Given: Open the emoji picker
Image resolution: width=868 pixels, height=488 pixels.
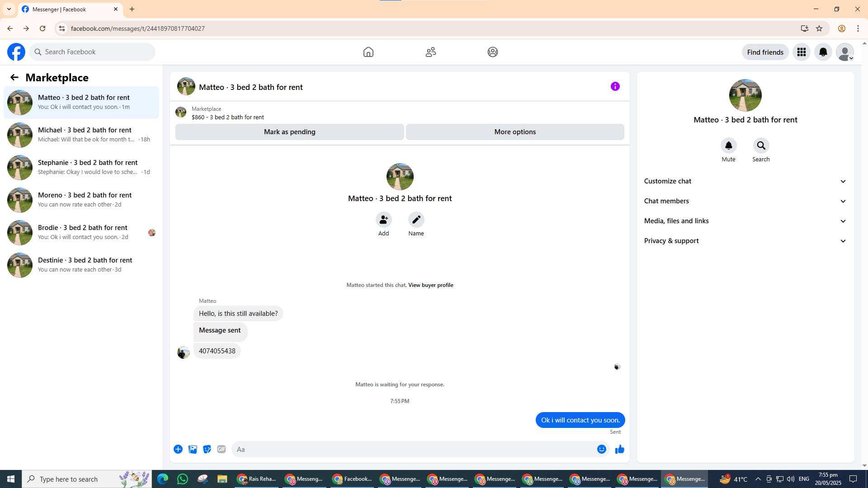Looking at the screenshot, I should point(601,449).
